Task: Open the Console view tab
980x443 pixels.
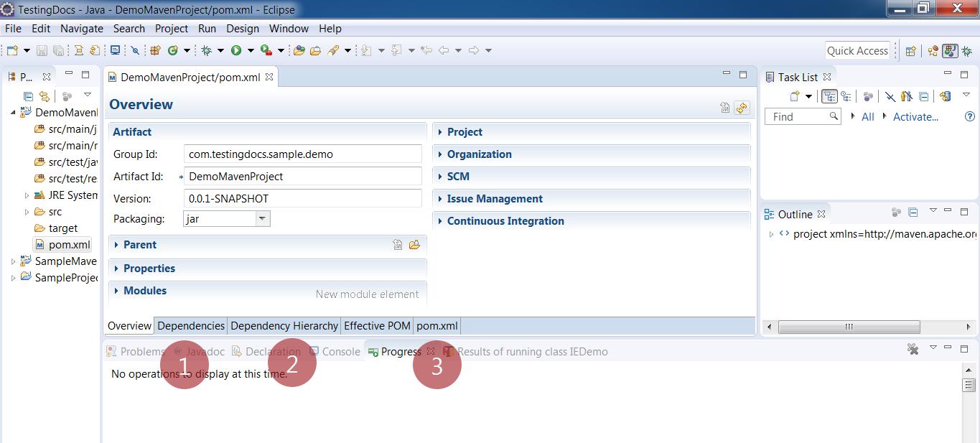Action: [x=335, y=352]
